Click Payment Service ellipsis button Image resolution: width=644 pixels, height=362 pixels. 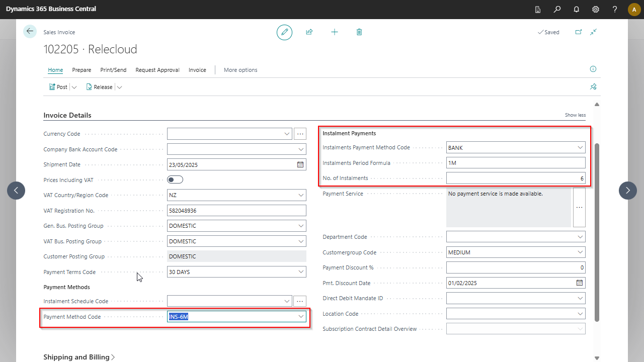(580, 208)
